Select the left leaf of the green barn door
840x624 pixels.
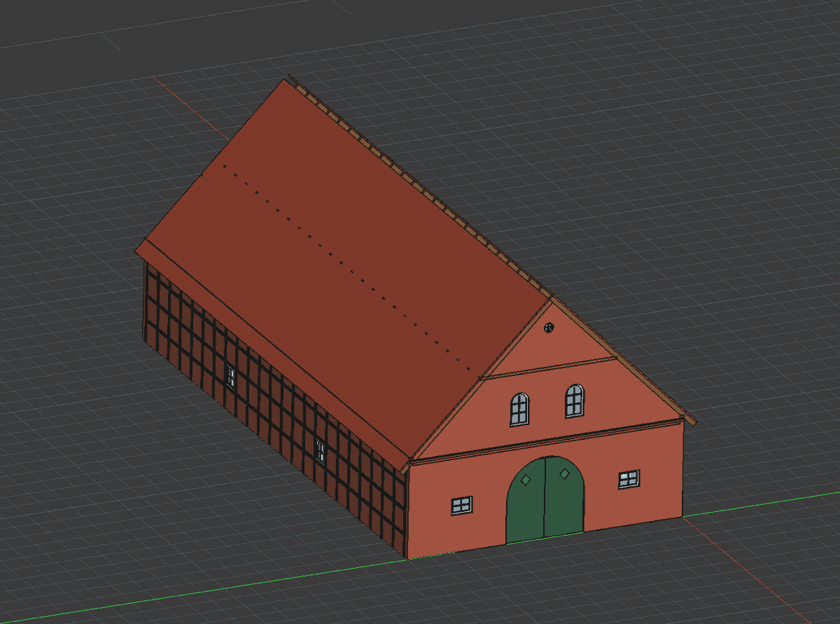click(x=526, y=501)
